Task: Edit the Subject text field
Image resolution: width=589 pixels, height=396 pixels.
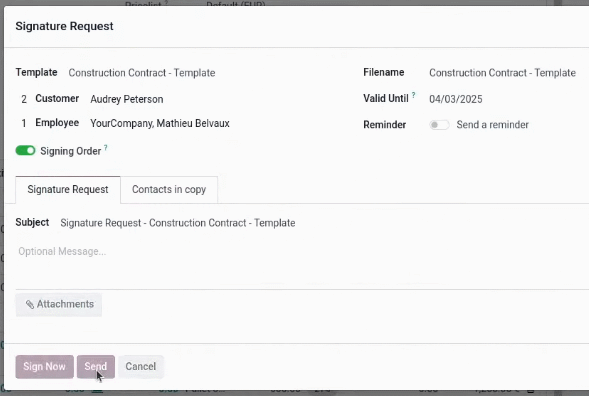Action: tap(323, 223)
